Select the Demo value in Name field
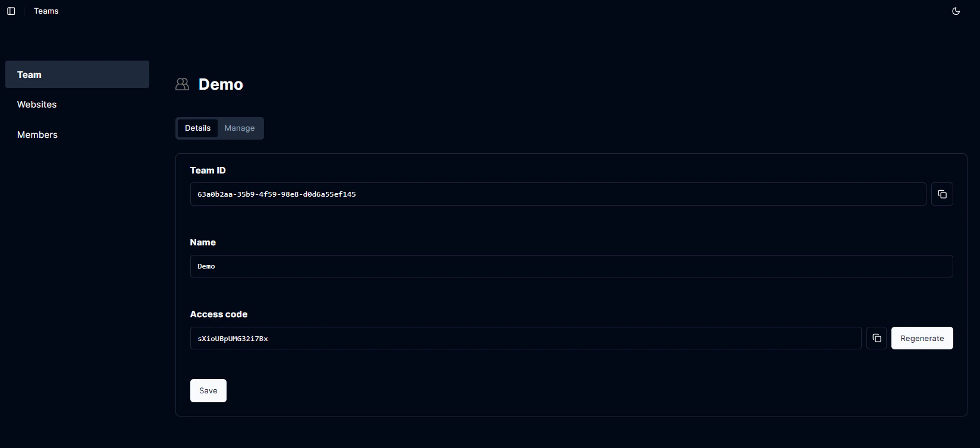The image size is (980, 448). click(x=206, y=266)
